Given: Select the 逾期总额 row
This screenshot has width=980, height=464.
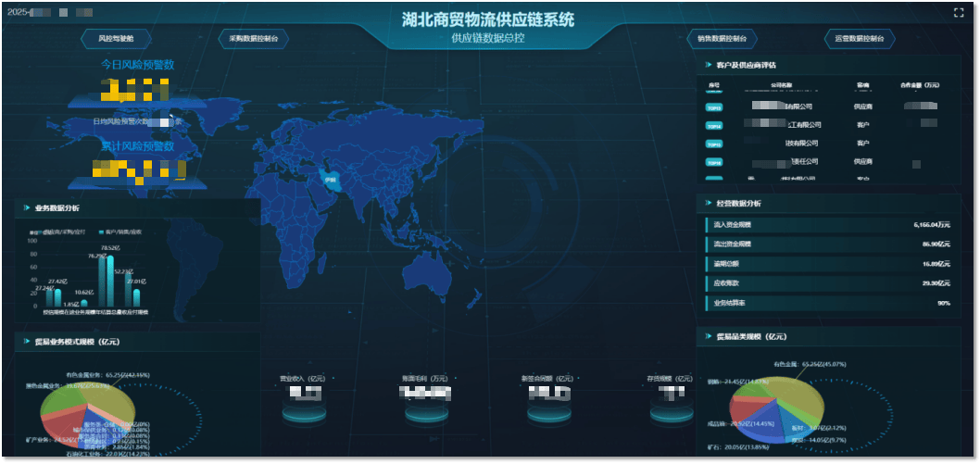Looking at the screenshot, I should point(829,264).
